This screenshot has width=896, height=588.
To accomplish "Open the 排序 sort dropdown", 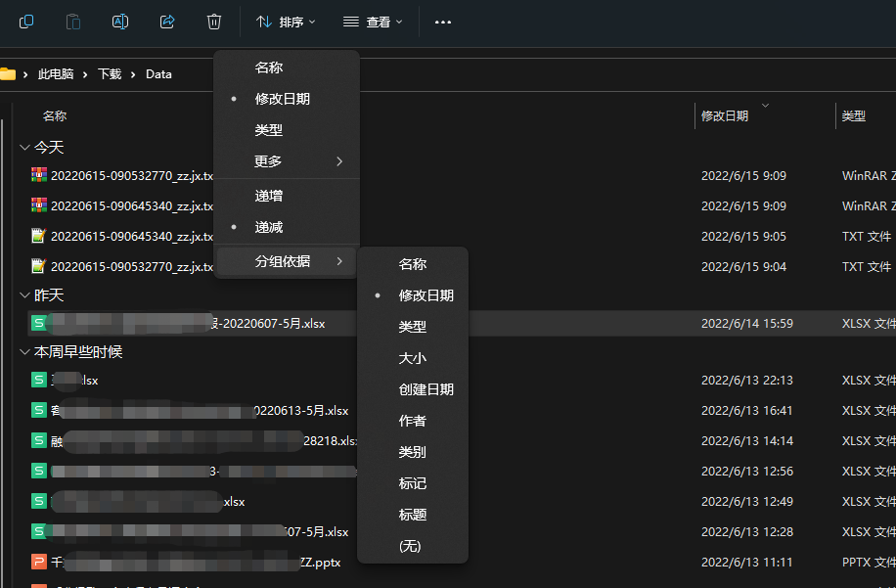I will pyautogui.click(x=286, y=22).
